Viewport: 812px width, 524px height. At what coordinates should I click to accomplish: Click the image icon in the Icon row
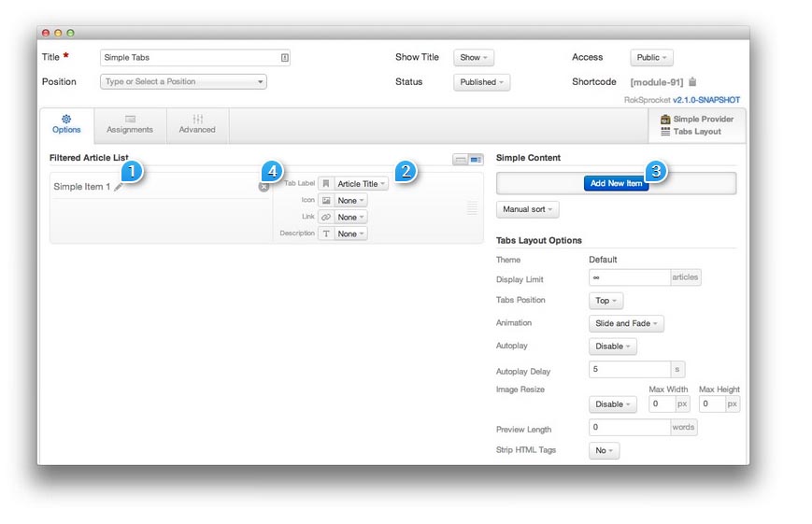coord(326,200)
